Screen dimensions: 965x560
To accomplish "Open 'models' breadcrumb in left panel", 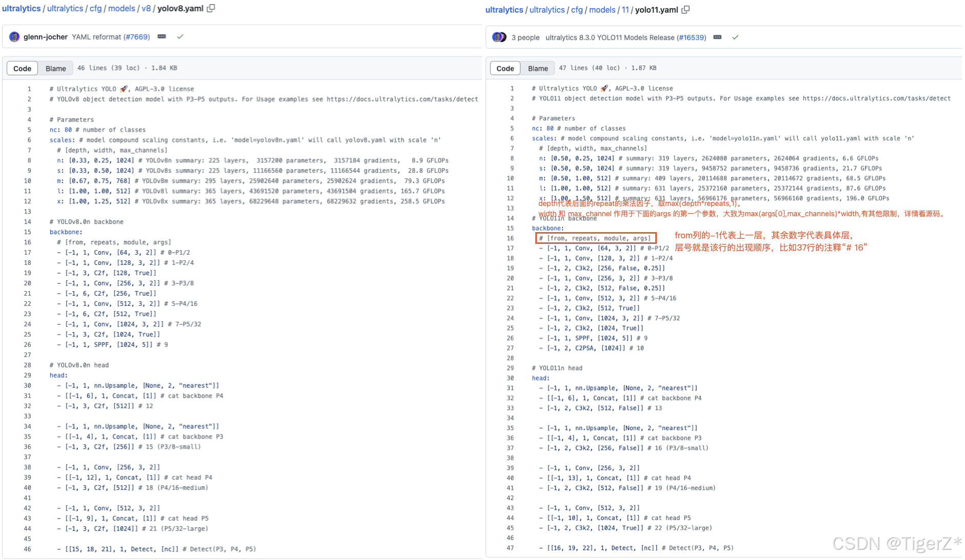I will pos(122,8).
